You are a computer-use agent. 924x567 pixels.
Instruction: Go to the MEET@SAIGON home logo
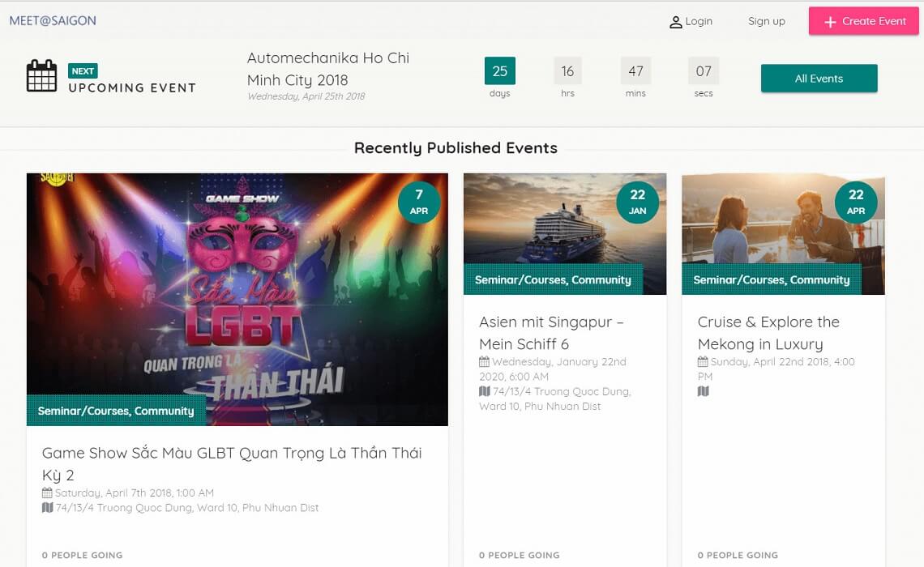pos(51,21)
